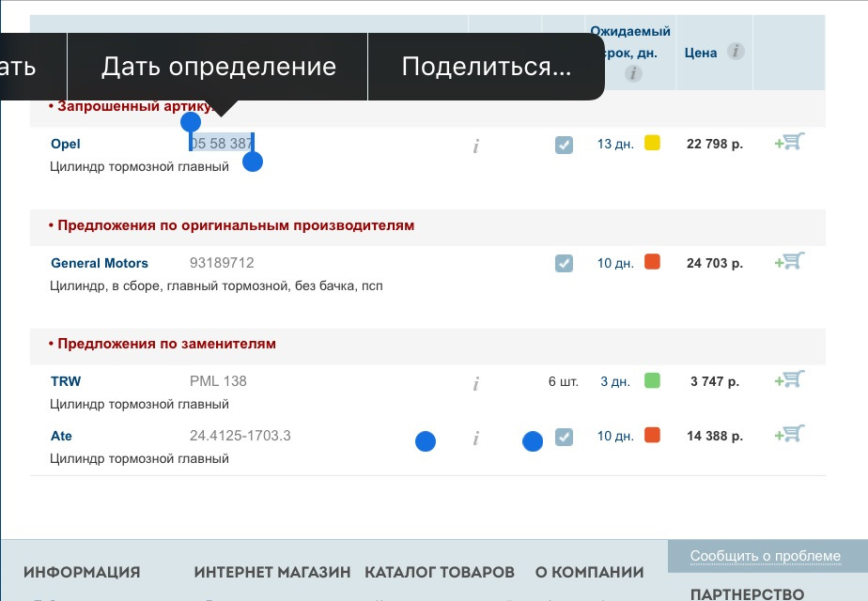Click 10 дн. in General Motors row
868x601 pixels.
pyautogui.click(x=615, y=263)
